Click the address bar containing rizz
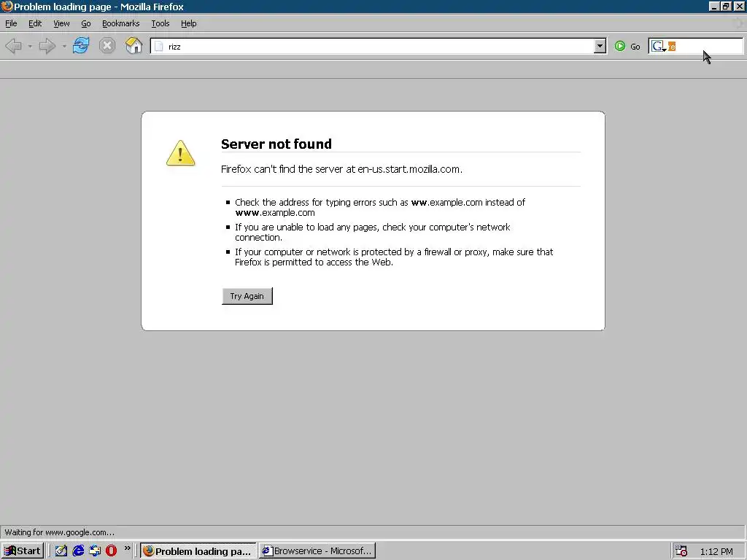Viewport: 747px width, 560px height. click(x=378, y=46)
